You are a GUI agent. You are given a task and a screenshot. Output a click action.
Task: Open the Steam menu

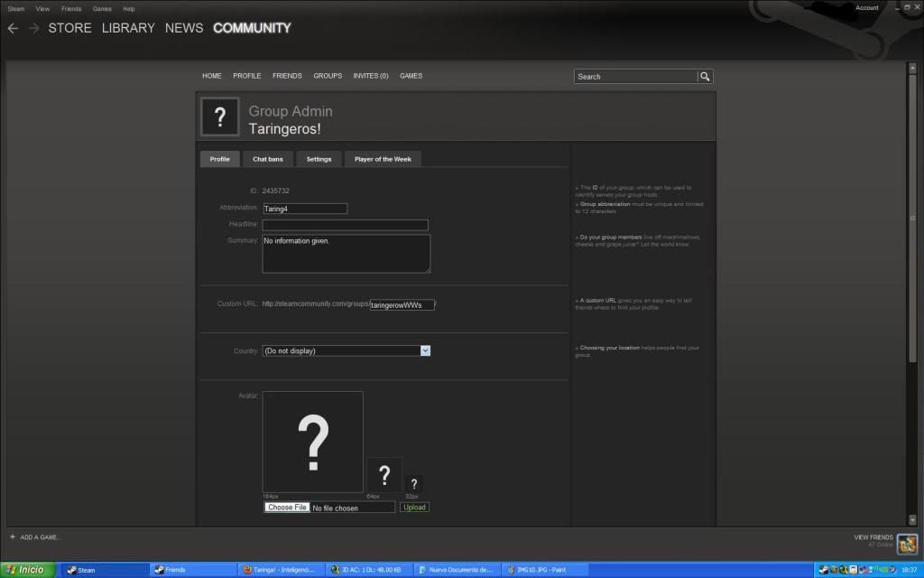click(16, 9)
